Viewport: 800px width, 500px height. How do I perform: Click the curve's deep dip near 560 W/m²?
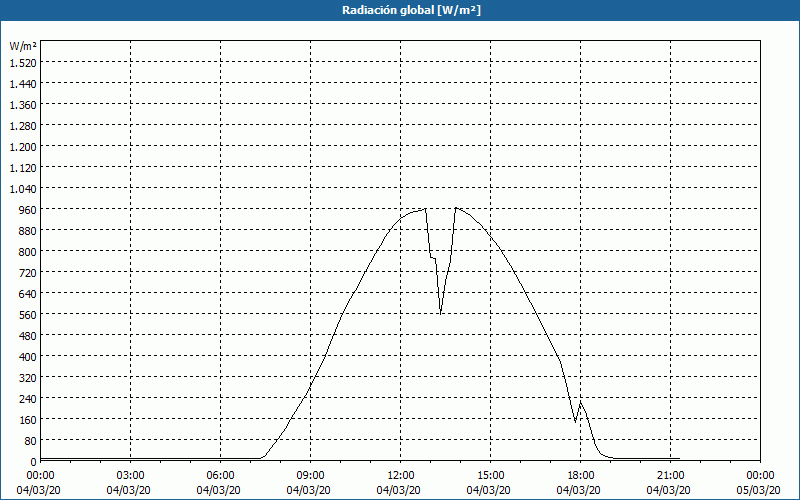[x=440, y=312]
